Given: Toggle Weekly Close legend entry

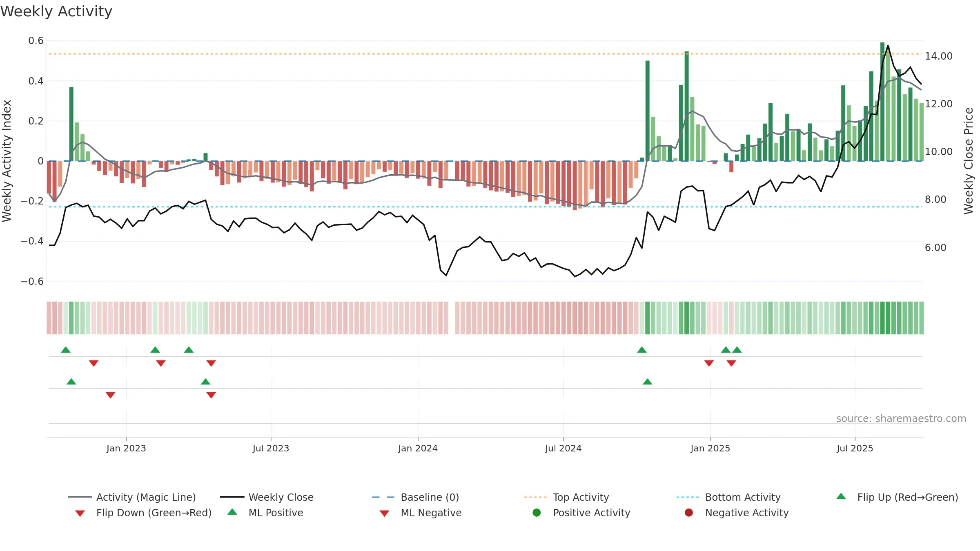Looking at the screenshot, I should 267,497.
